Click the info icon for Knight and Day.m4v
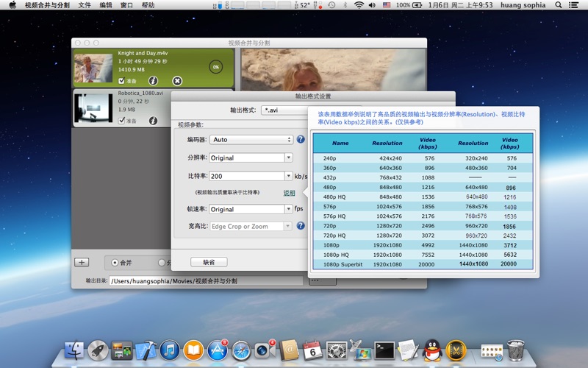Viewport: 588px width, 368px height. pyautogui.click(x=153, y=81)
